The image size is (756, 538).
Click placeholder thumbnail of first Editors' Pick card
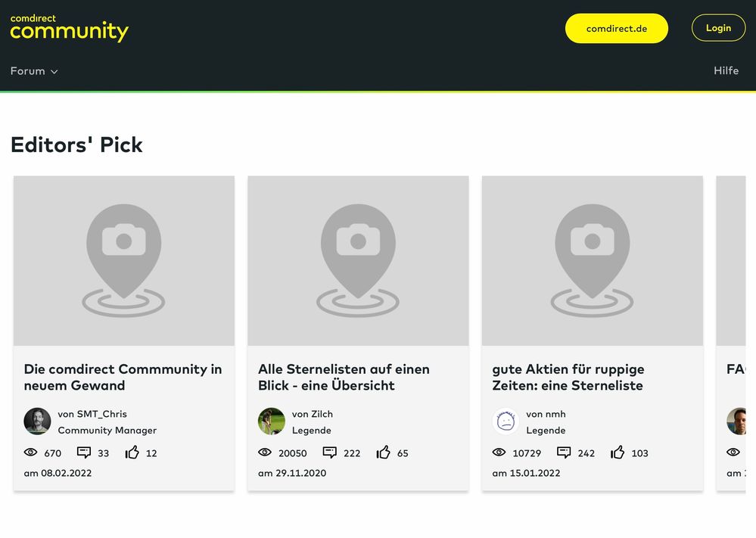pyautogui.click(x=124, y=261)
